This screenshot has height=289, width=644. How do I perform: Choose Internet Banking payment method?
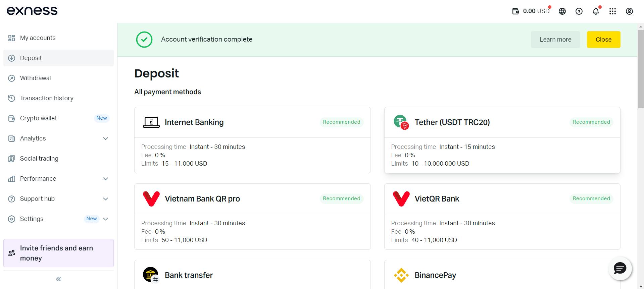coord(252,140)
